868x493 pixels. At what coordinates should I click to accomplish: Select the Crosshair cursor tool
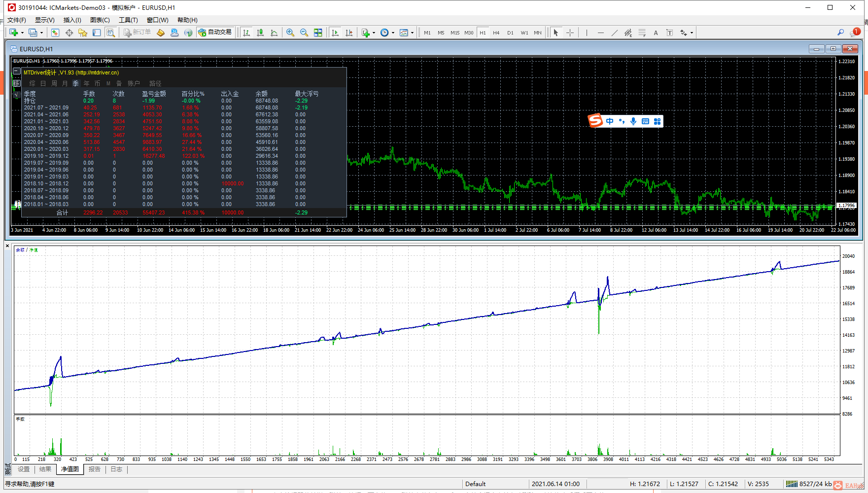(570, 33)
